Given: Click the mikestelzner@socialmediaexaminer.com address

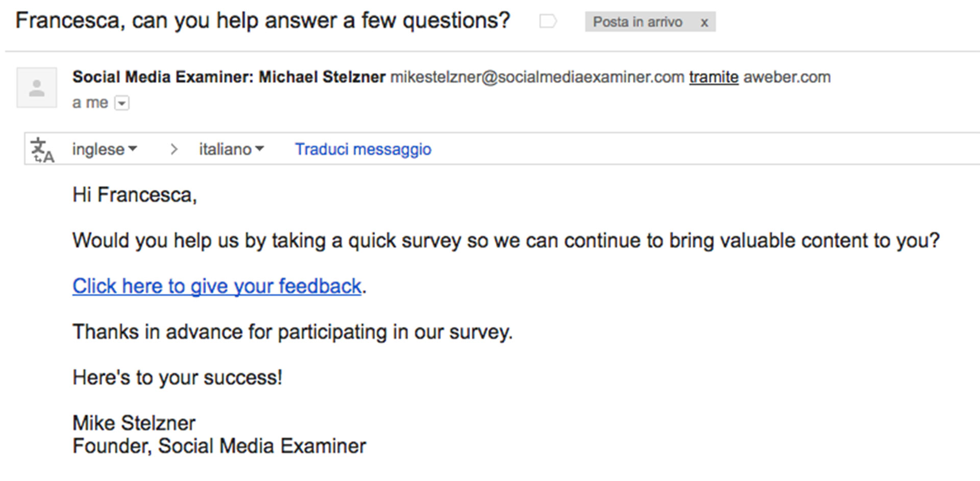Looking at the screenshot, I should [537, 77].
